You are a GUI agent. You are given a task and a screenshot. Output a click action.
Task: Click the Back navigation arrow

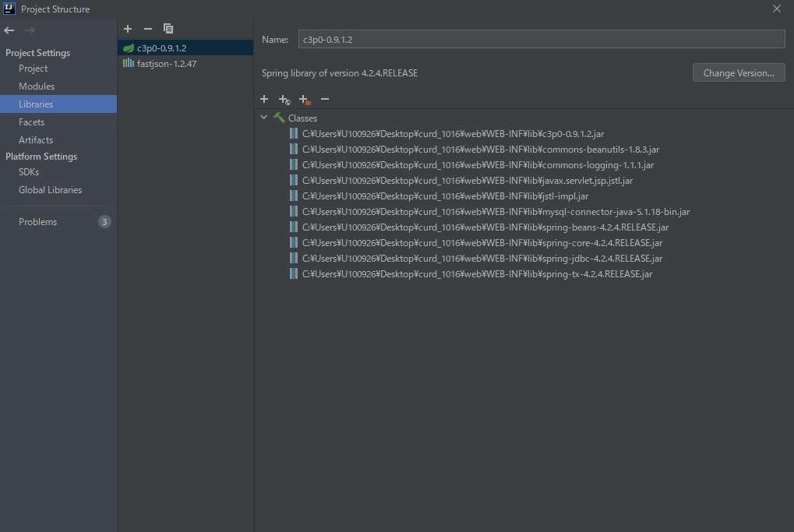(9, 30)
